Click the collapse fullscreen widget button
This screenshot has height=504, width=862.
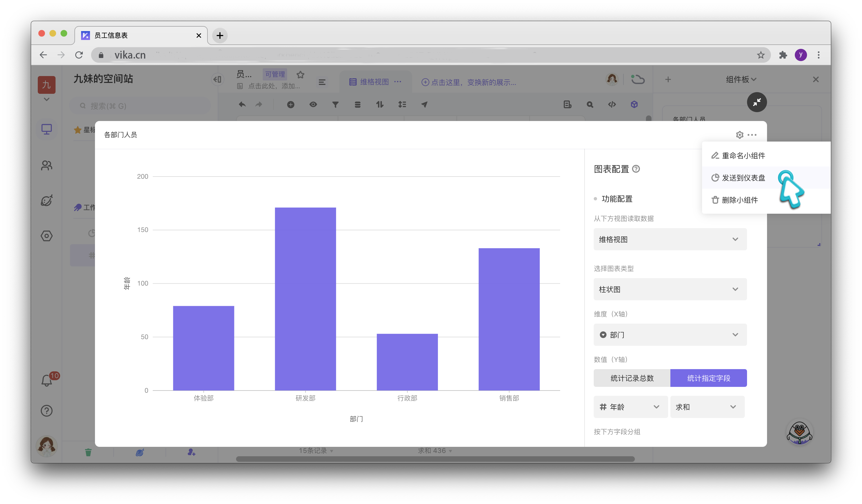[757, 102]
